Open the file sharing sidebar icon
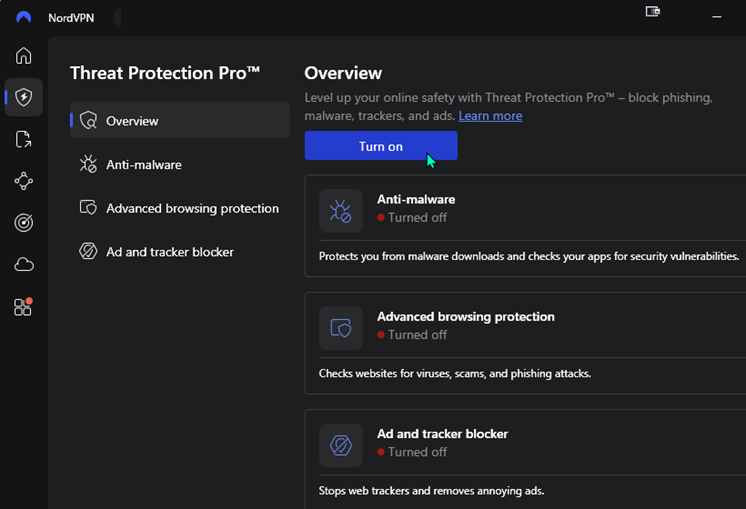 (x=24, y=139)
